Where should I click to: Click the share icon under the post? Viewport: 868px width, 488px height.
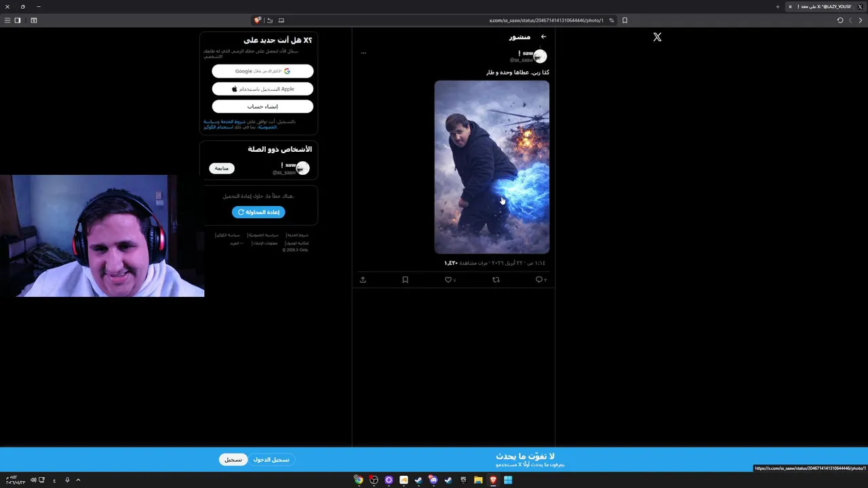pyautogui.click(x=363, y=279)
